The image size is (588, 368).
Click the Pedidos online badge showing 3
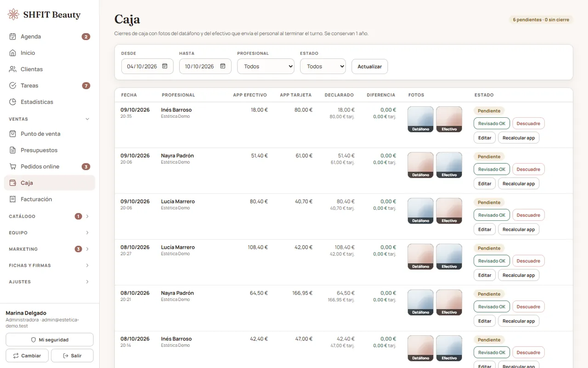(86, 167)
